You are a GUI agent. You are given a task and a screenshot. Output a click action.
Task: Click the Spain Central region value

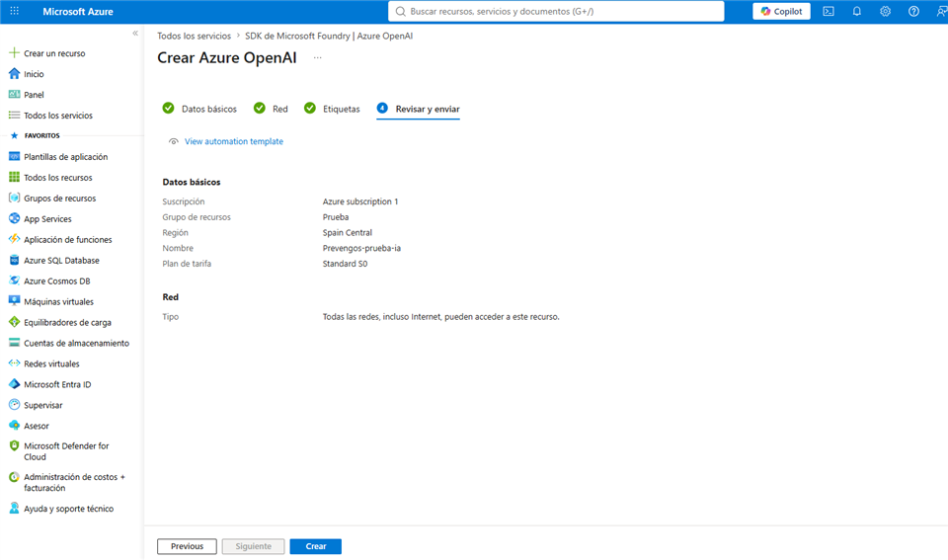coord(347,233)
